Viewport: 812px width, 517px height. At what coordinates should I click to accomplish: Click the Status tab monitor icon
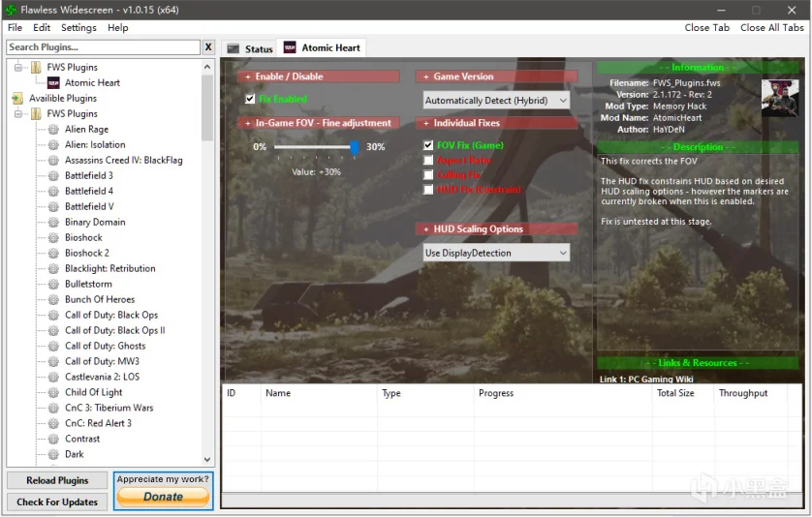pyautogui.click(x=234, y=49)
